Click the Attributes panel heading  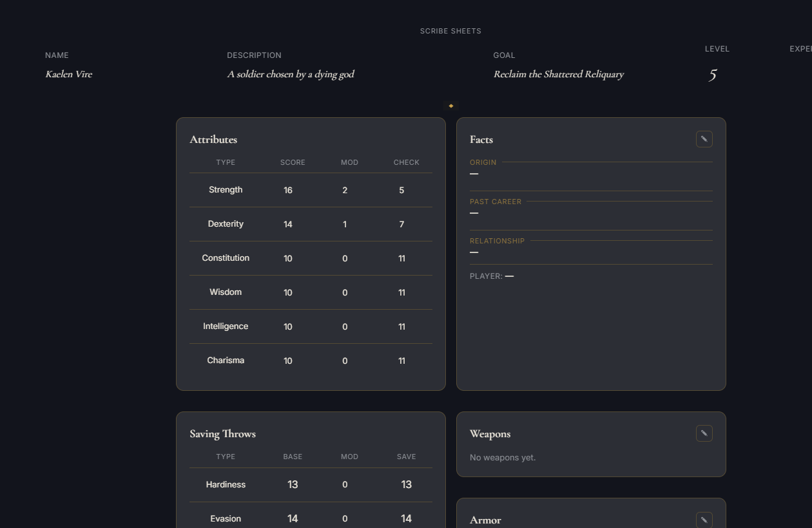(x=213, y=140)
